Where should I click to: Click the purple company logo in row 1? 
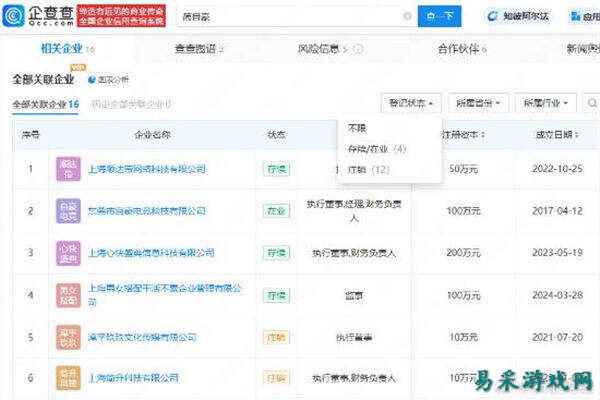68,169
